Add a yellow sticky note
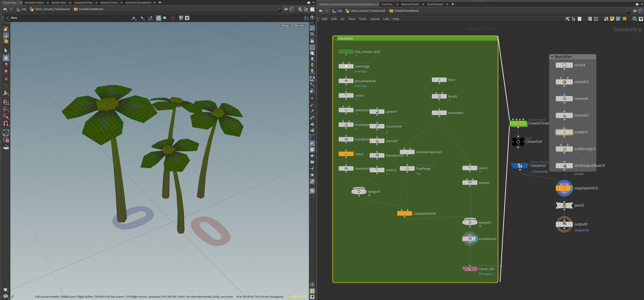This screenshot has height=300, width=644. (612, 19)
